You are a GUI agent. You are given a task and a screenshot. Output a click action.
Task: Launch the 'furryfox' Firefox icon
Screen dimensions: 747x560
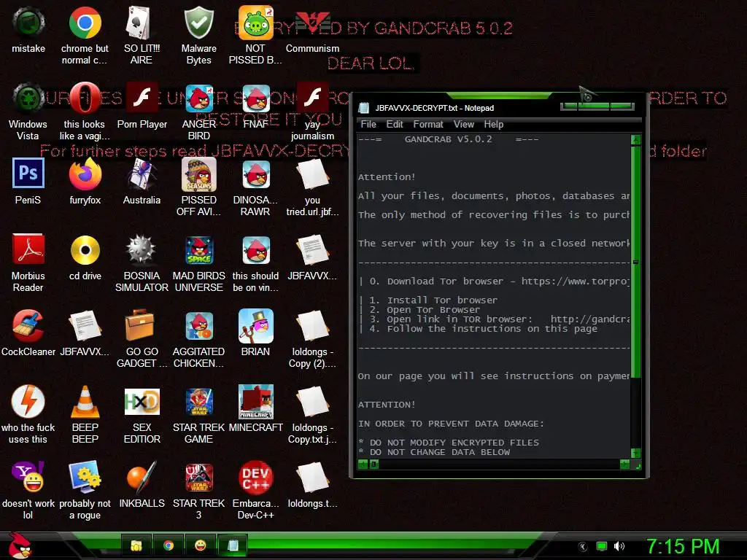click(85, 174)
